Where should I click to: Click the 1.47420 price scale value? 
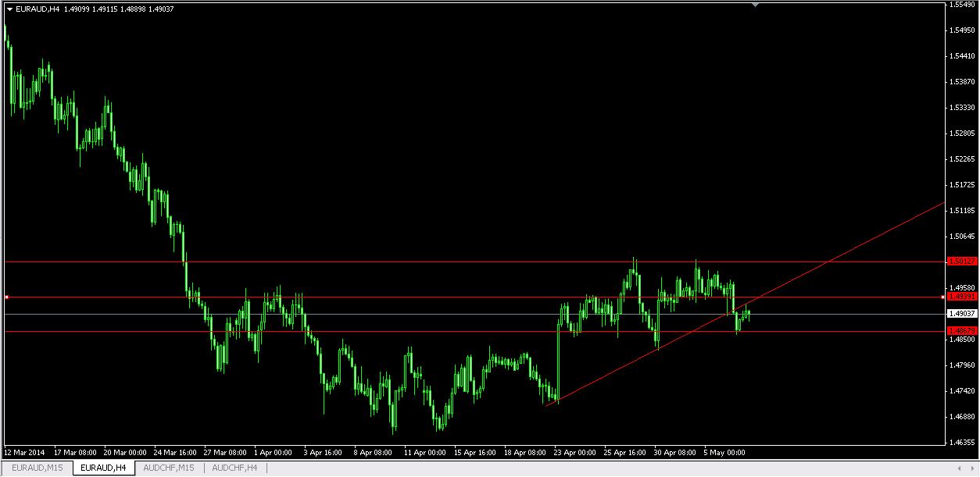(x=962, y=390)
